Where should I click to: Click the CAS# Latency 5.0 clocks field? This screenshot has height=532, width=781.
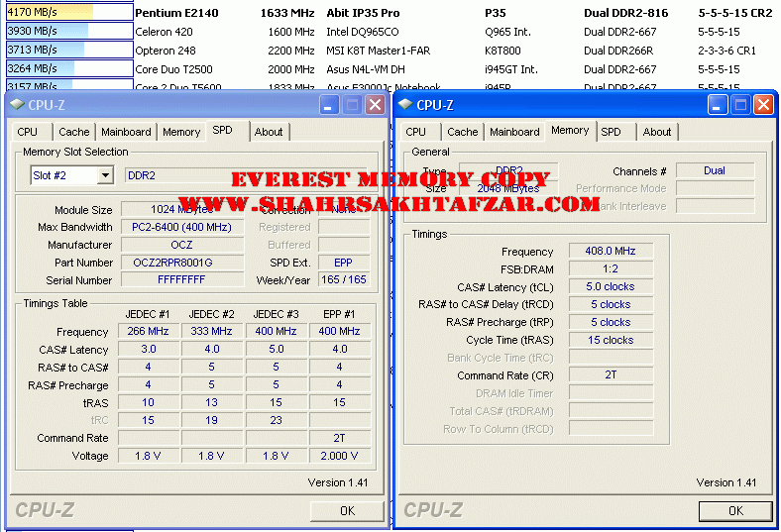click(x=611, y=286)
